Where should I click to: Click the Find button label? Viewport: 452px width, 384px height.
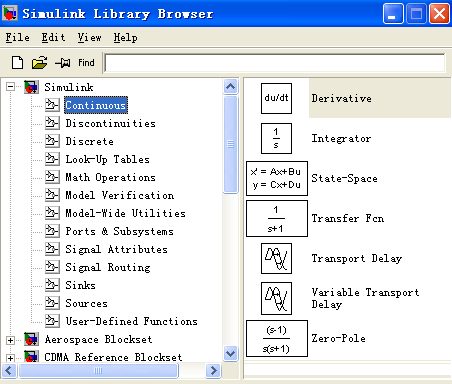click(86, 63)
